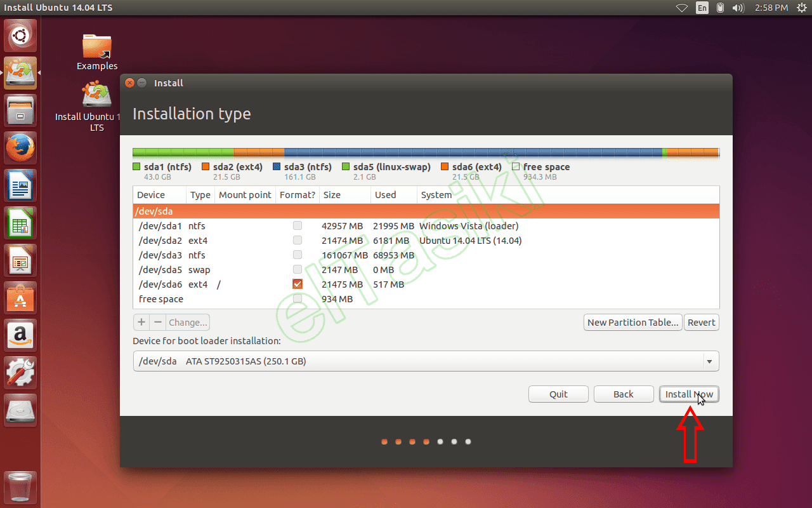812x508 pixels.
Task: Enable Format checkbox for /dev/sda1
Action: point(297,225)
